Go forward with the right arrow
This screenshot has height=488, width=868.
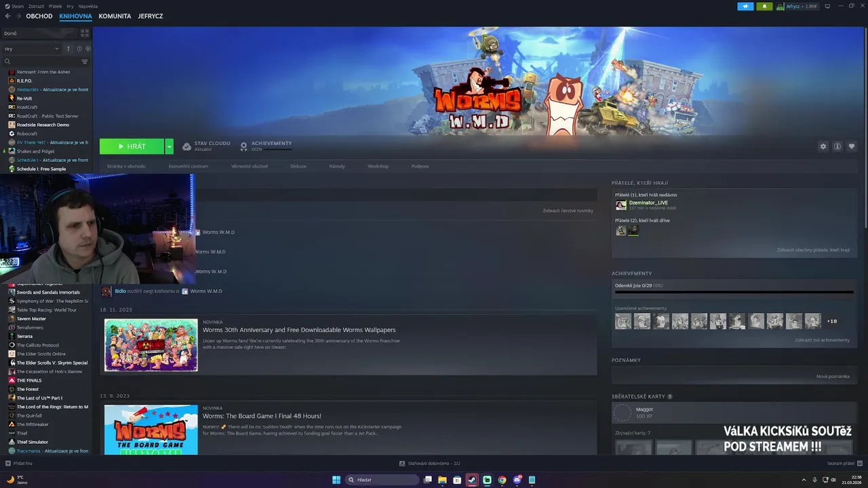[18, 16]
